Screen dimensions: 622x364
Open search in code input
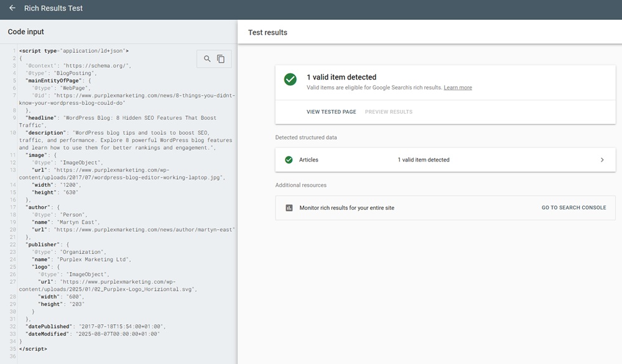coord(207,58)
